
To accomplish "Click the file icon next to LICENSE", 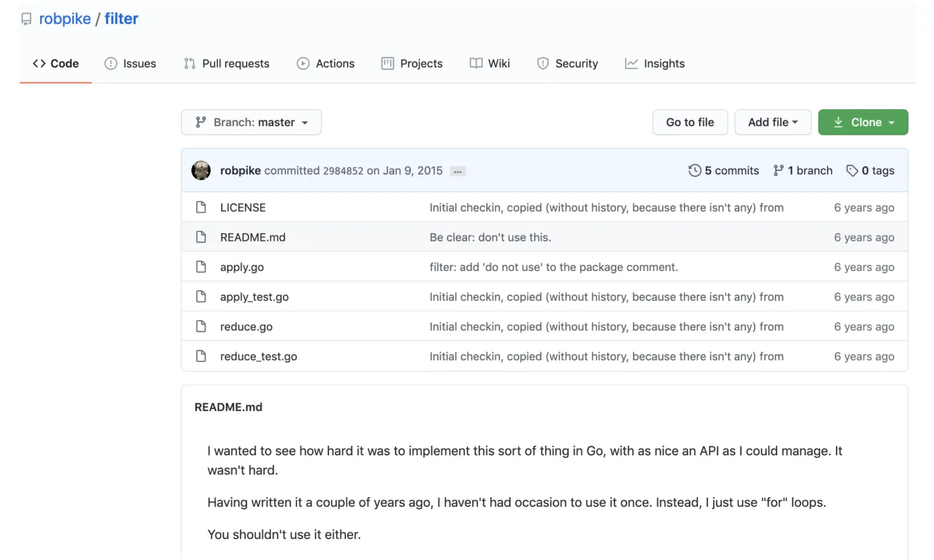I will (201, 208).
